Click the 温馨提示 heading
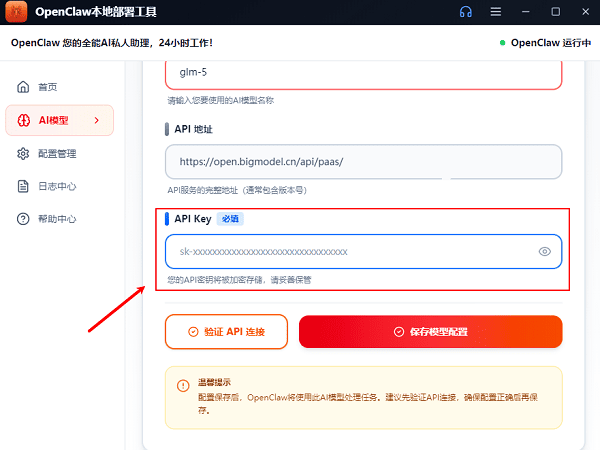This screenshot has height=450, width=600. coord(214,382)
